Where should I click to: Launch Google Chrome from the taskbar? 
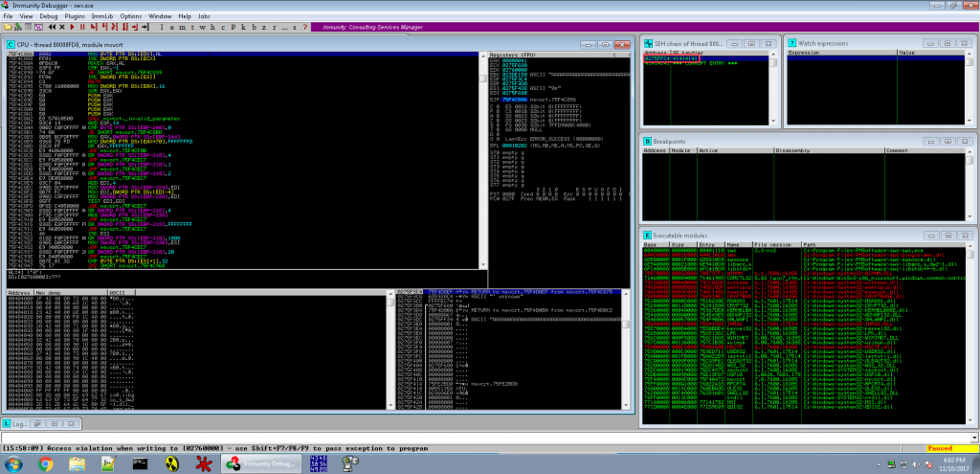(x=45, y=464)
